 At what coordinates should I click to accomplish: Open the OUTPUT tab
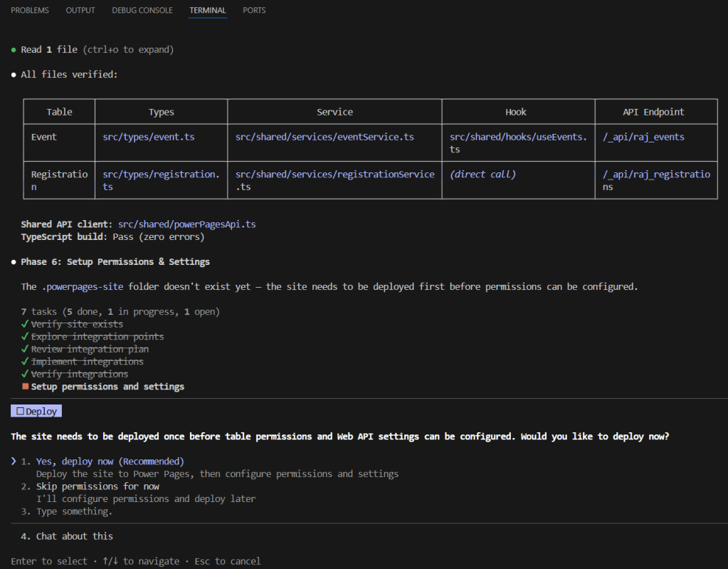pyautogui.click(x=80, y=11)
